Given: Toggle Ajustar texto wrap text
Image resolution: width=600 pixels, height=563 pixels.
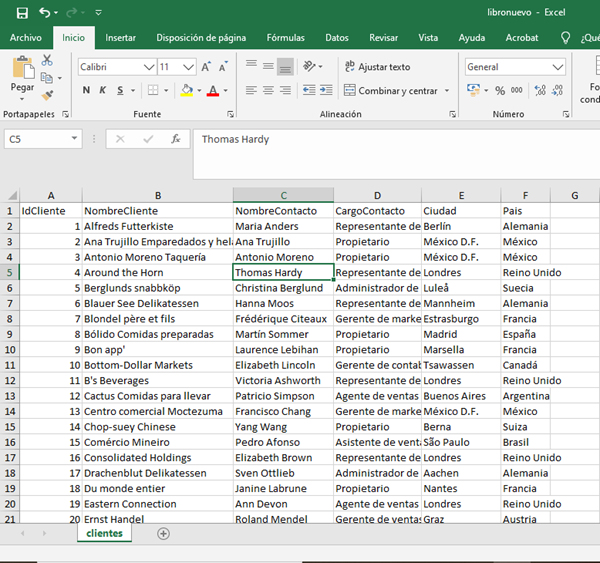Looking at the screenshot, I should coord(377,67).
